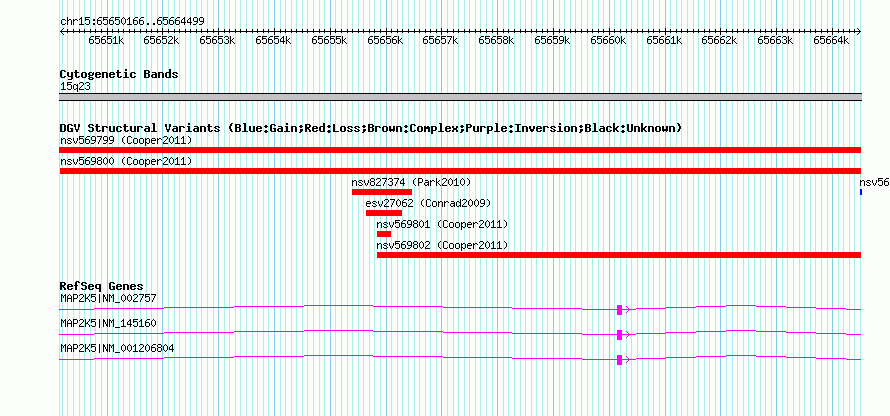Click the 65655k ruler tick label
The width and height of the screenshot is (890, 416).
point(329,40)
